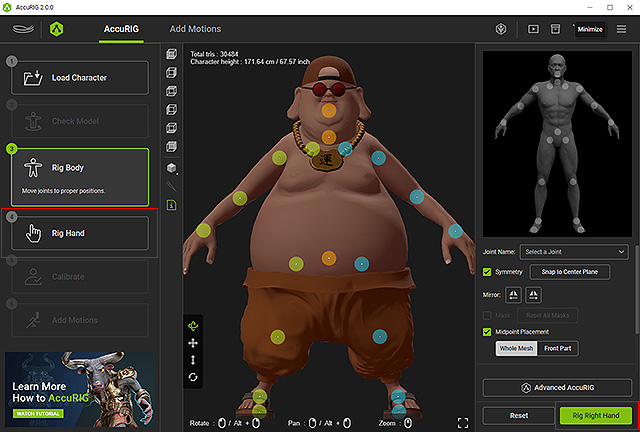
Task: Switch to the Add Motions tab
Action: pyautogui.click(x=195, y=29)
